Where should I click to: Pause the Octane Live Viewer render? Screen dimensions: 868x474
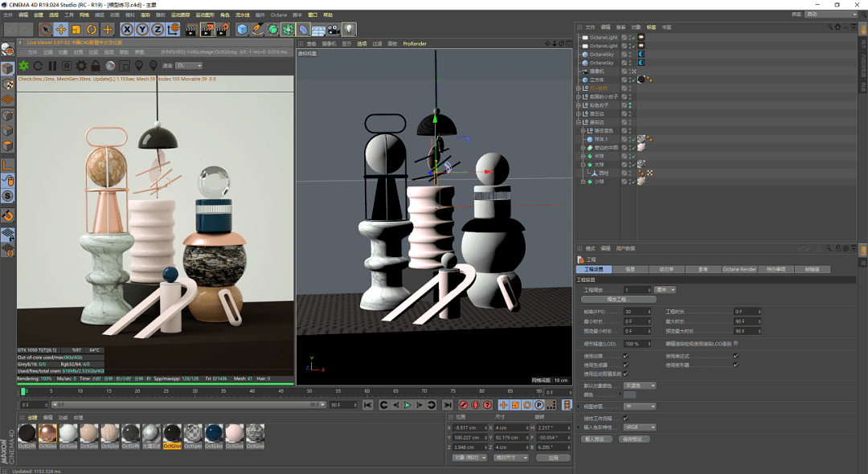click(x=52, y=66)
